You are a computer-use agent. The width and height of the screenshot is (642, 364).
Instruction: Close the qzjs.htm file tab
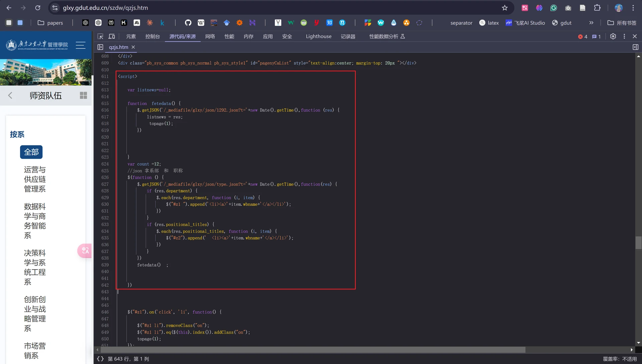(133, 47)
